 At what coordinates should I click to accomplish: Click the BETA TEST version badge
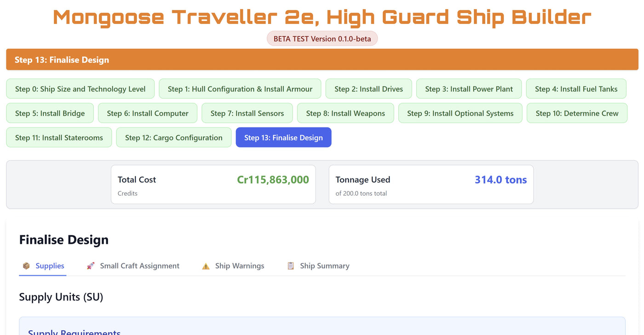(x=322, y=39)
